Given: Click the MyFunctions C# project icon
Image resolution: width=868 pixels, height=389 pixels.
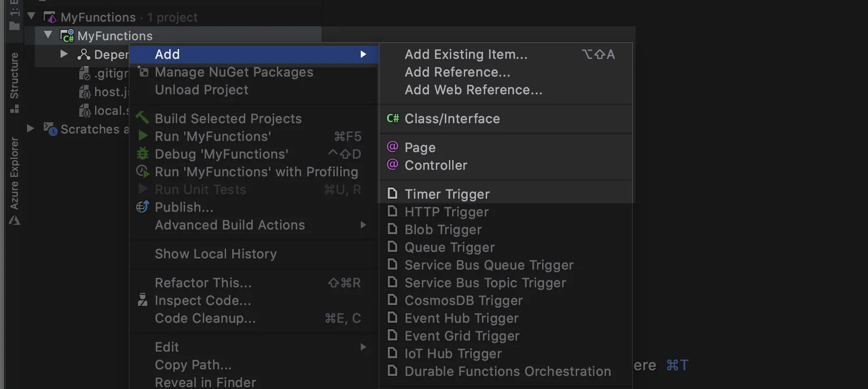Looking at the screenshot, I should (67, 36).
